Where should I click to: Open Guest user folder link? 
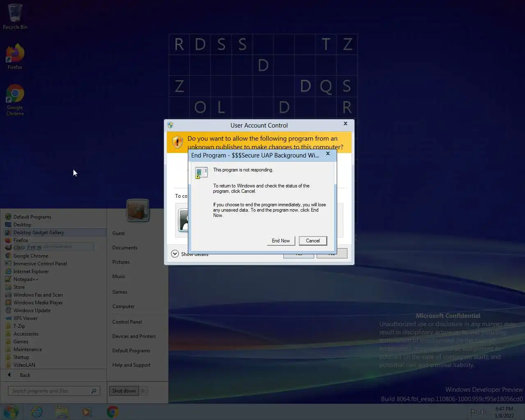(119, 233)
